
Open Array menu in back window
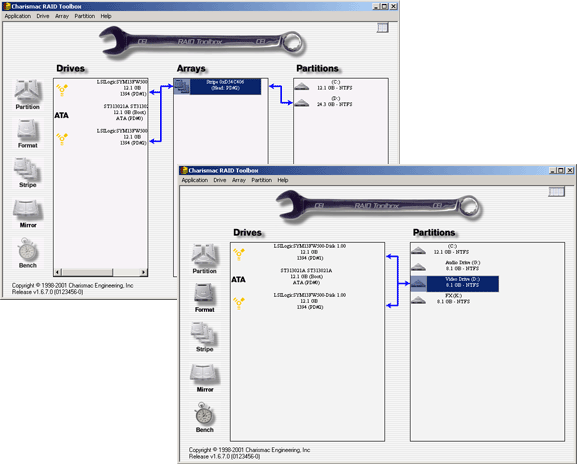pos(62,16)
